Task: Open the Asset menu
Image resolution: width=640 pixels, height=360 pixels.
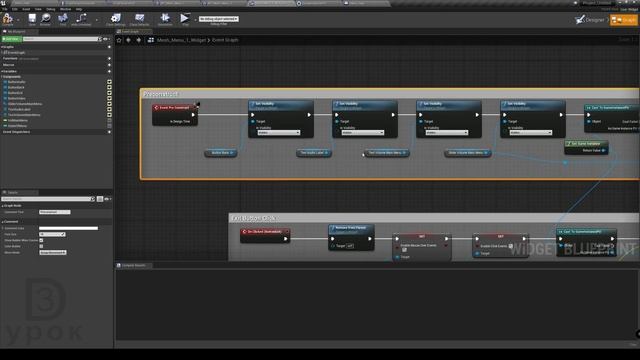Action: click(x=26, y=9)
